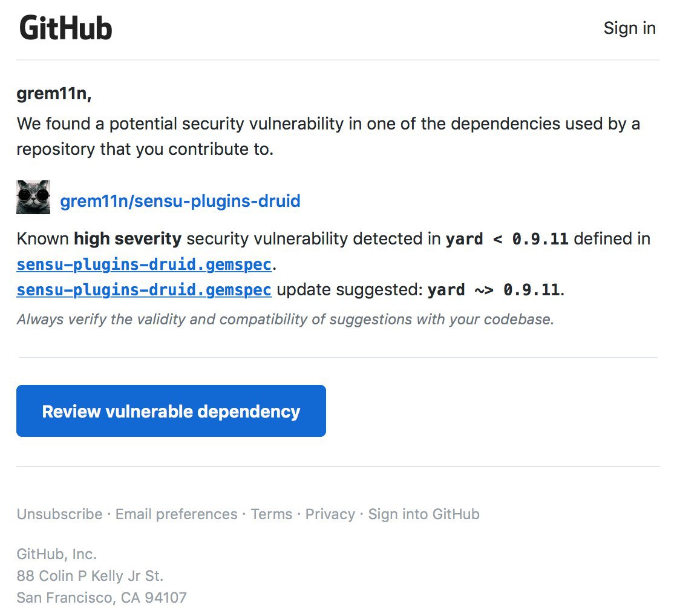Click the Unsubscribe footer link
This screenshot has height=616, width=680.
click(59, 514)
